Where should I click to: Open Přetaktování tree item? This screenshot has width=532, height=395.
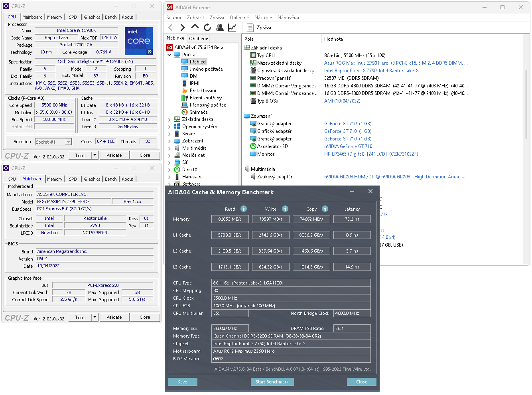[203, 91]
